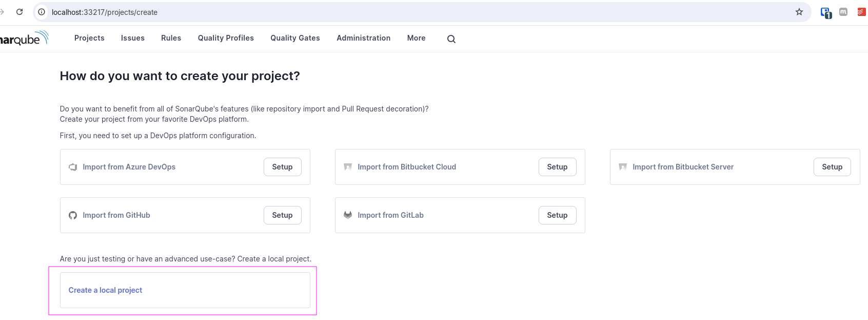Go to the Issues tab

[x=132, y=38]
